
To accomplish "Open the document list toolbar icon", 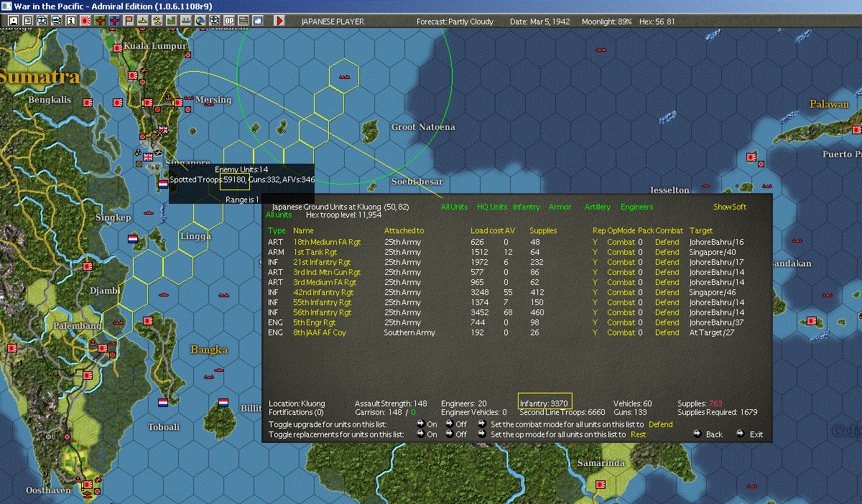I will (28, 21).
